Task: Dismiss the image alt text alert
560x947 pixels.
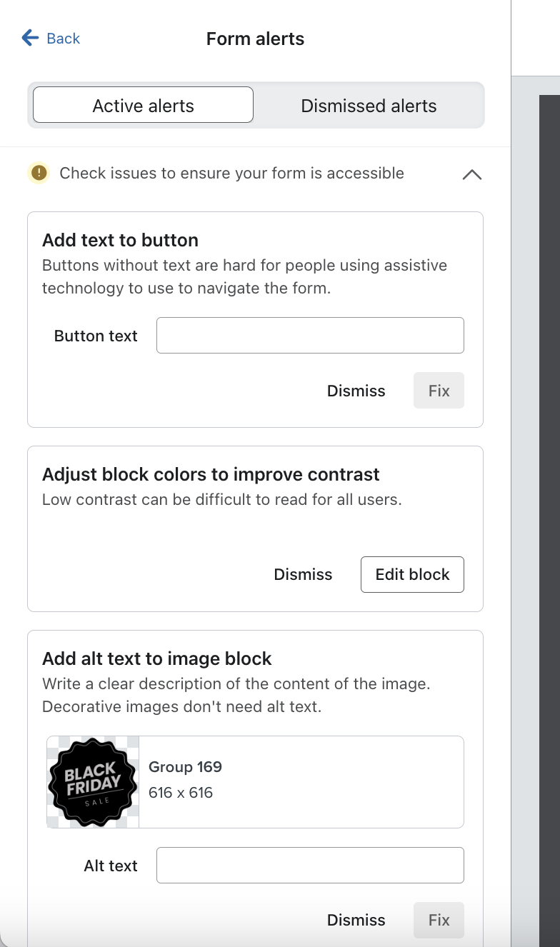Action: coord(356,920)
